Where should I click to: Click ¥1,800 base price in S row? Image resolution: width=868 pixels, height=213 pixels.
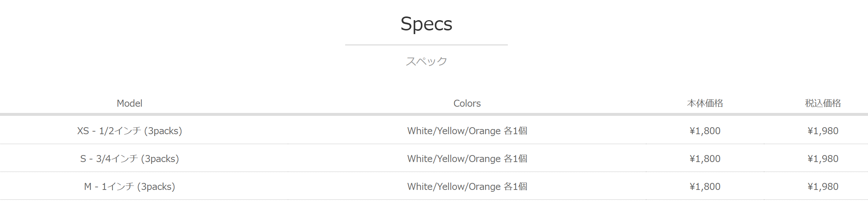coord(705,159)
